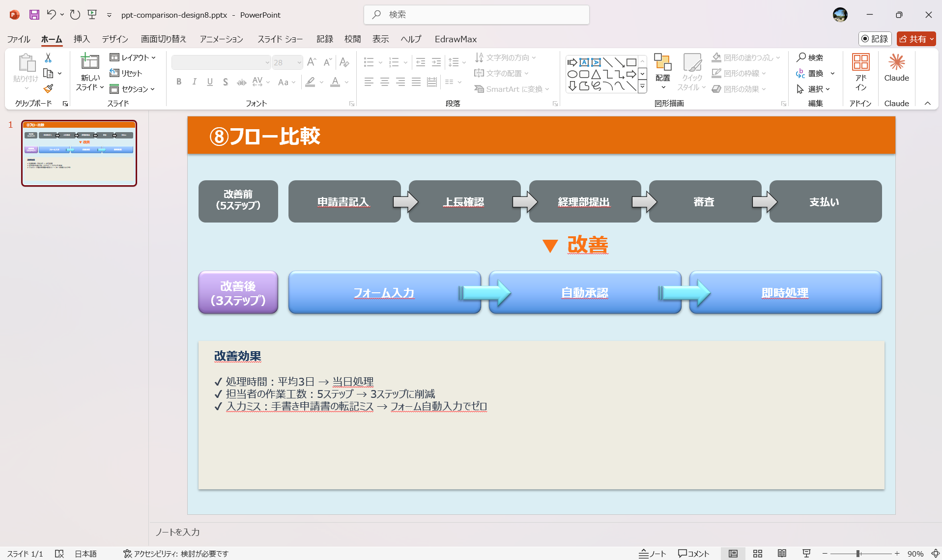This screenshot has height=560, width=942.
Task: Align text left
Action: (369, 82)
